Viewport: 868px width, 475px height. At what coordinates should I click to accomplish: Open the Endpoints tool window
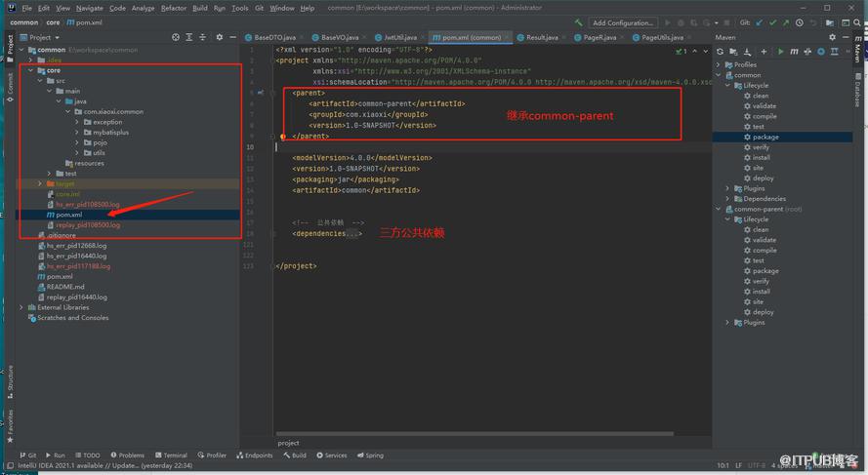coord(255,455)
